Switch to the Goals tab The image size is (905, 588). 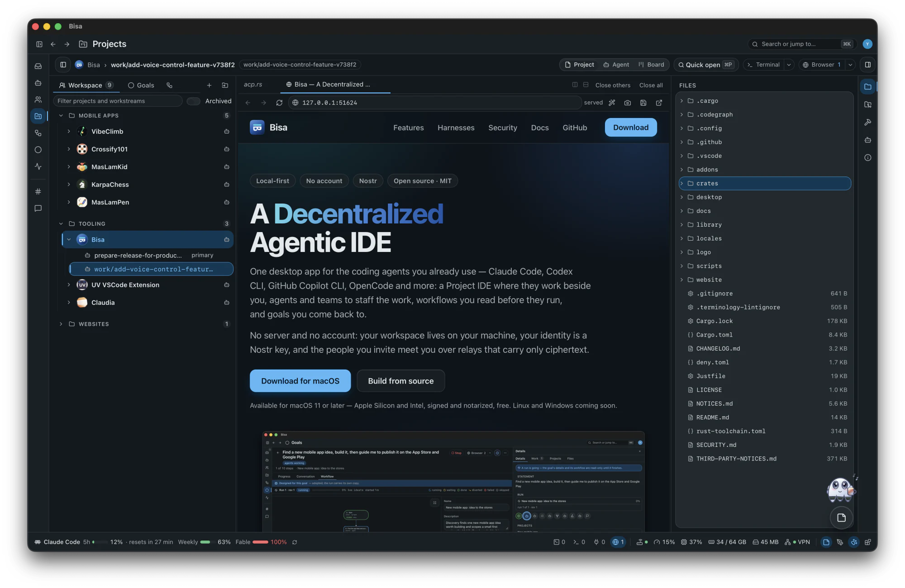tap(141, 85)
